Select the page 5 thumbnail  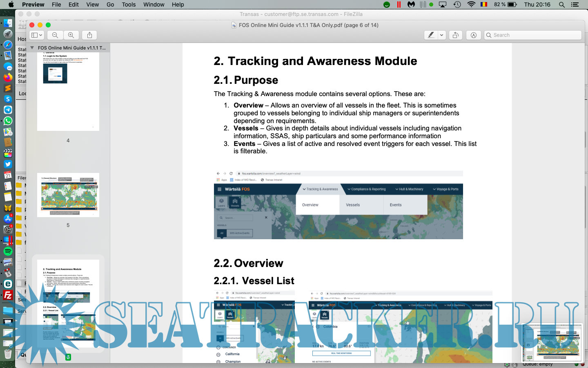click(68, 195)
